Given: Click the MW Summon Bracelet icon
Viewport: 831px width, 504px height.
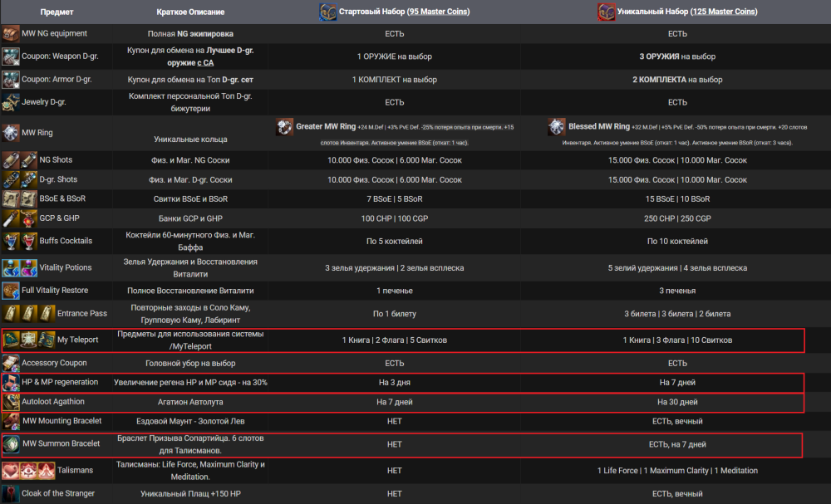Looking at the screenshot, I should pyautogui.click(x=10, y=444).
